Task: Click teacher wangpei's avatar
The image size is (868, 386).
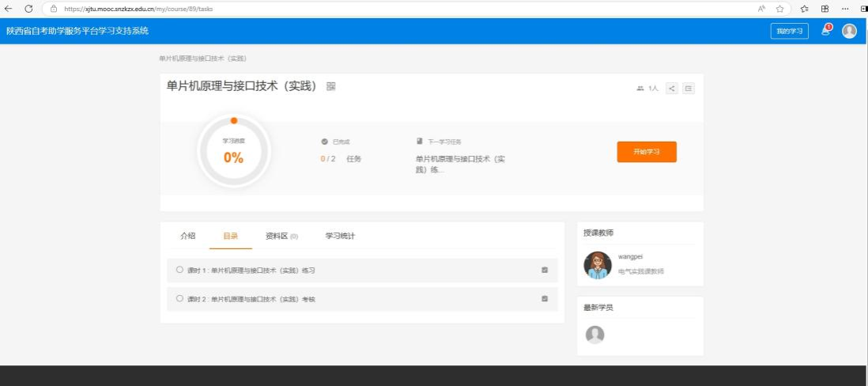Action: [x=598, y=265]
